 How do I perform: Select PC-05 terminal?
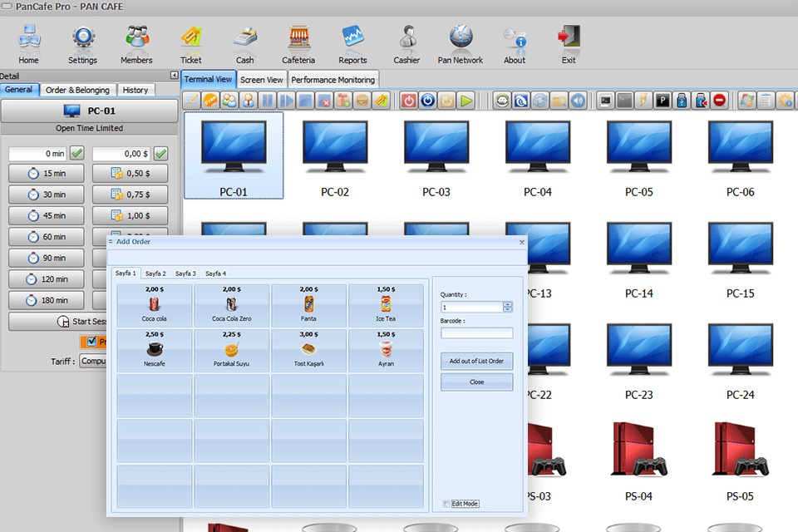638,158
